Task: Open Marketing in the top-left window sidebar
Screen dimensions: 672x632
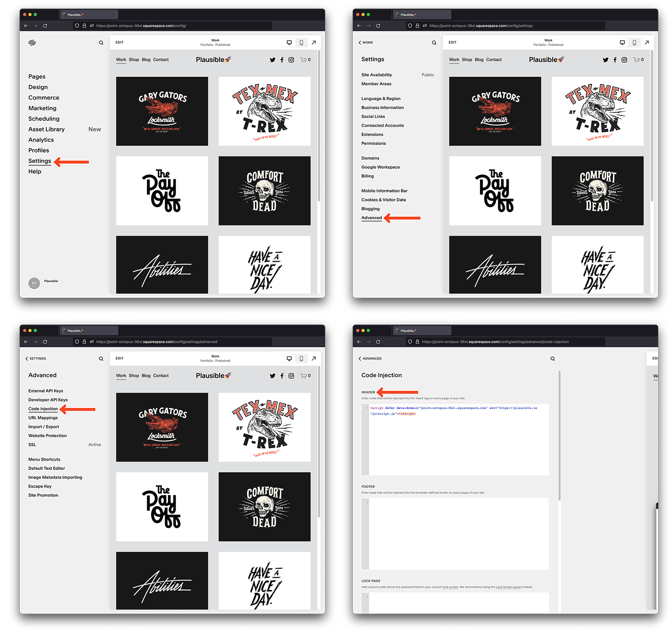Action: [x=42, y=108]
